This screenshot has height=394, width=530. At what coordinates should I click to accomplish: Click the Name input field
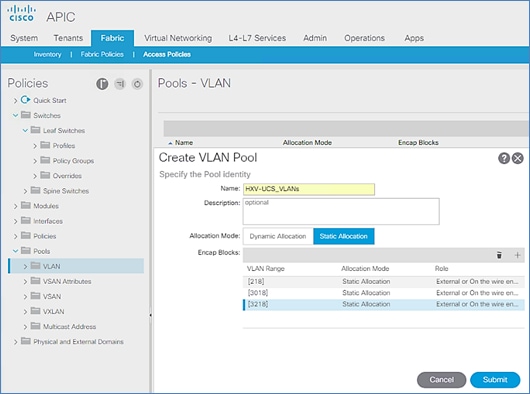click(309, 189)
